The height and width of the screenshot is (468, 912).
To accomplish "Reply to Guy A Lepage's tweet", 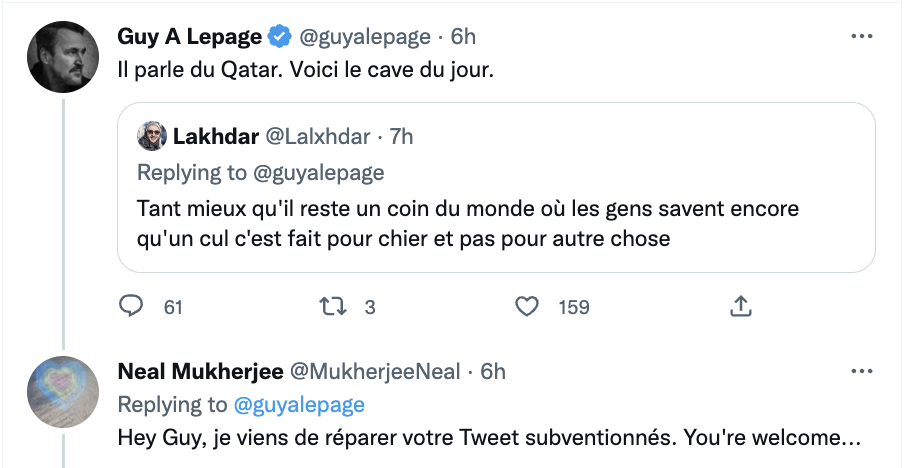I will [x=131, y=306].
